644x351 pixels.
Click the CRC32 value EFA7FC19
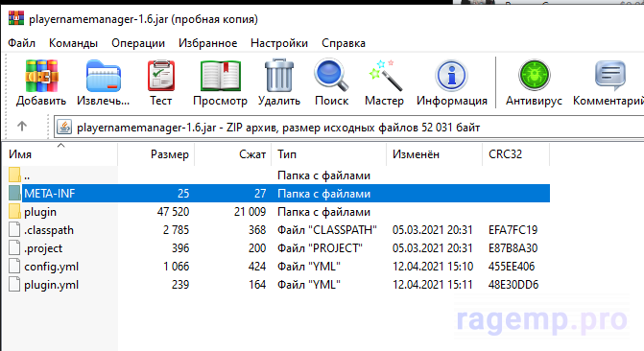(513, 230)
